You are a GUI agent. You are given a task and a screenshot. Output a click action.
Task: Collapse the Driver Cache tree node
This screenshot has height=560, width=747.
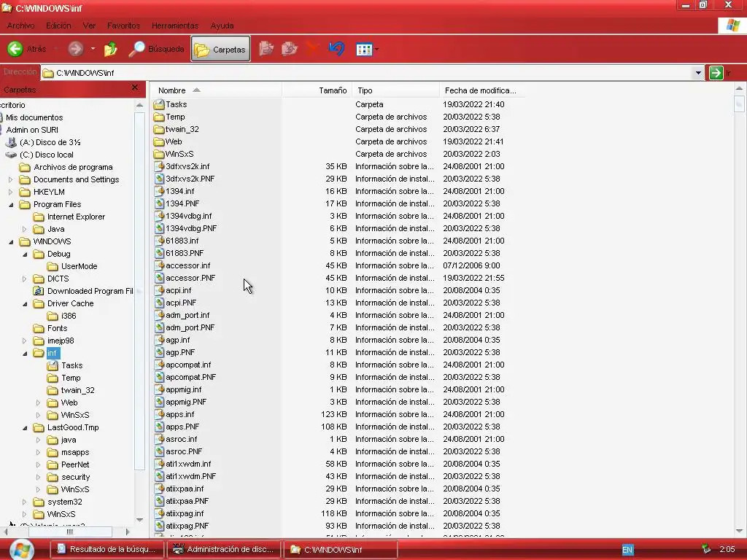[x=24, y=303]
